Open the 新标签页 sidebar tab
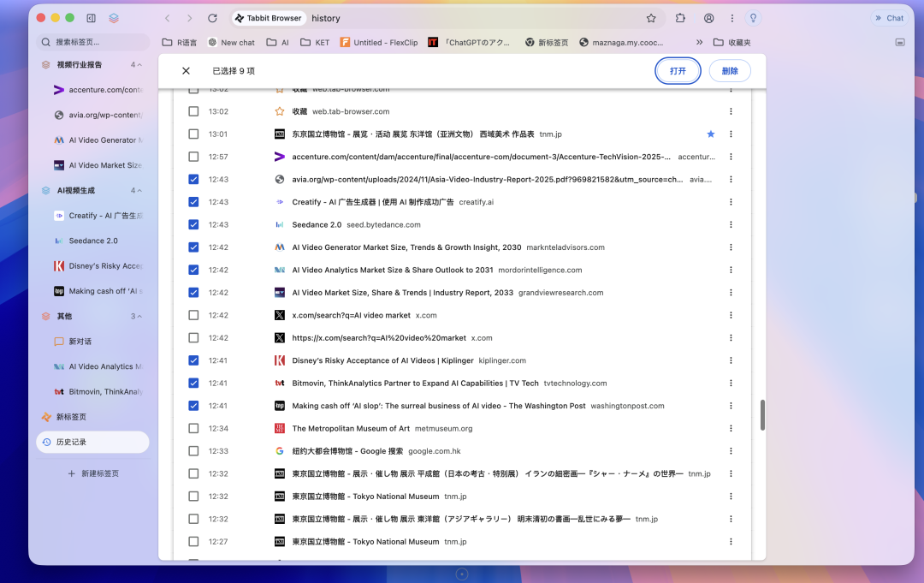Screen dimensions: 924x583 [92, 417]
